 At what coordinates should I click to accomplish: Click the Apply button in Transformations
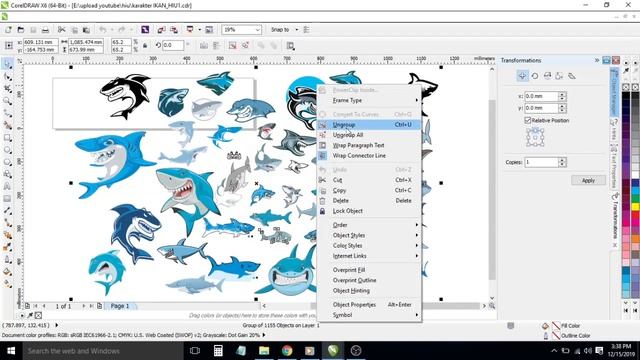click(x=588, y=180)
